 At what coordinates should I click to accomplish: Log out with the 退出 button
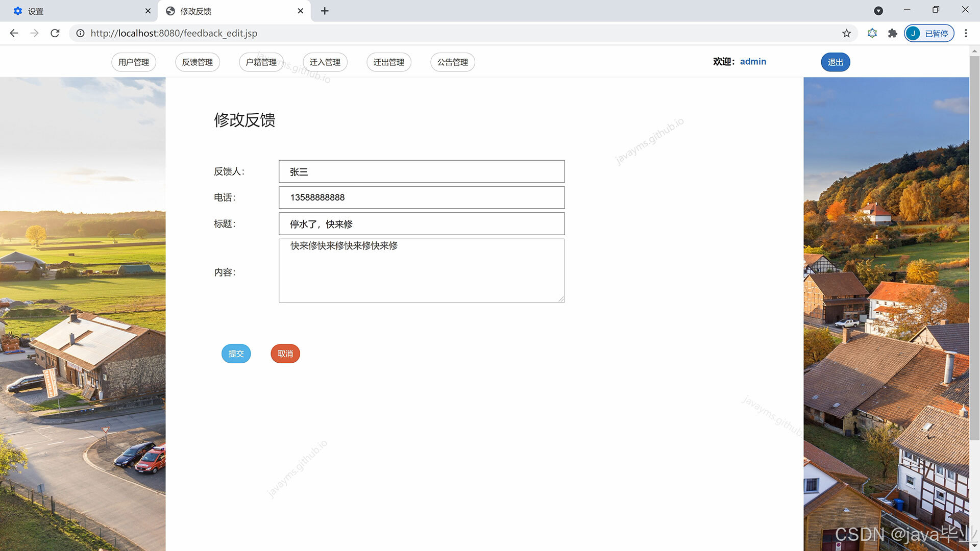pos(836,62)
